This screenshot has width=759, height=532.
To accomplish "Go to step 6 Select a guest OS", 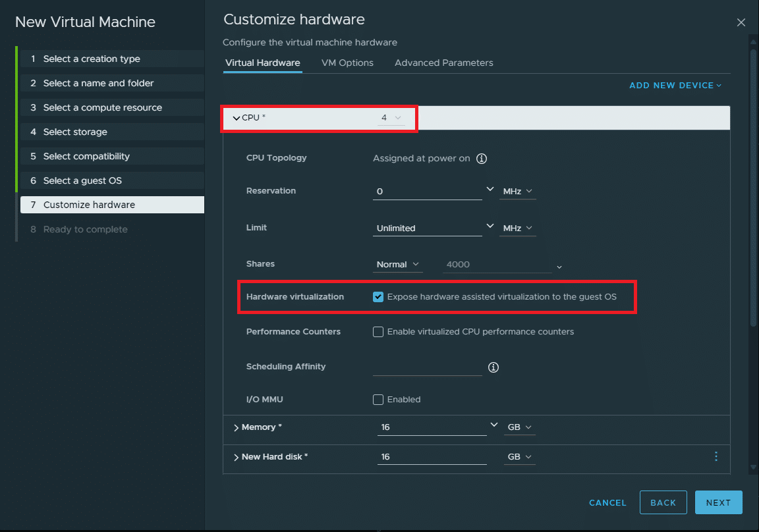I will [x=112, y=180].
